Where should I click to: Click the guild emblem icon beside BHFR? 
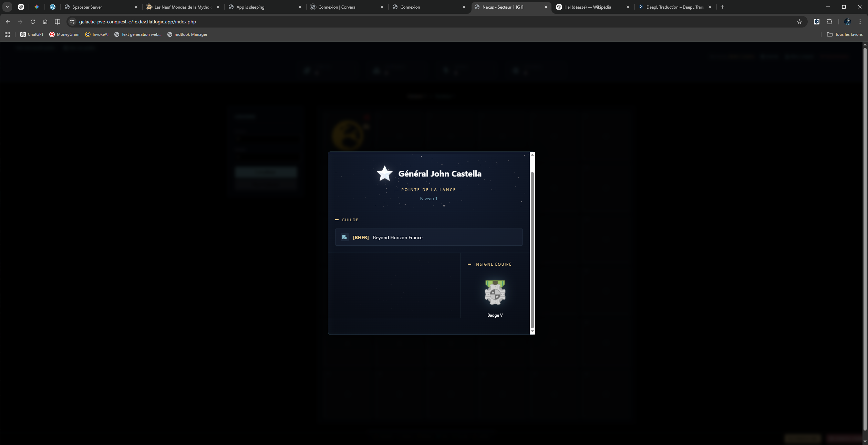coord(344,237)
